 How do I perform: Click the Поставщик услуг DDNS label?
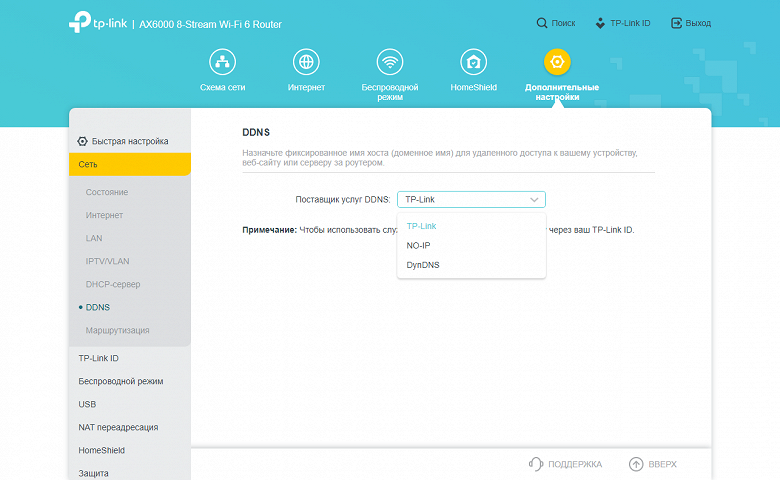click(343, 199)
